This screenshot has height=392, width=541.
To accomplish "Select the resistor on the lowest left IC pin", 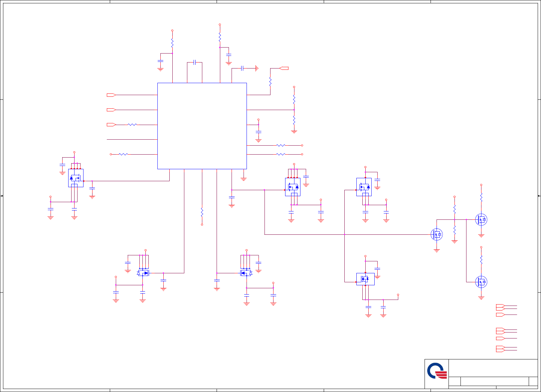I will [123, 154].
